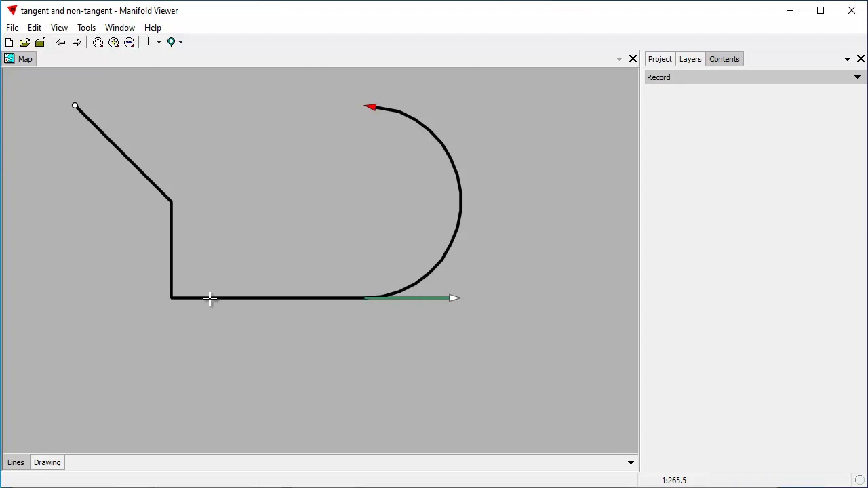868x488 pixels.
Task: Click the location pin icon
Action: [x=171, y=42]
